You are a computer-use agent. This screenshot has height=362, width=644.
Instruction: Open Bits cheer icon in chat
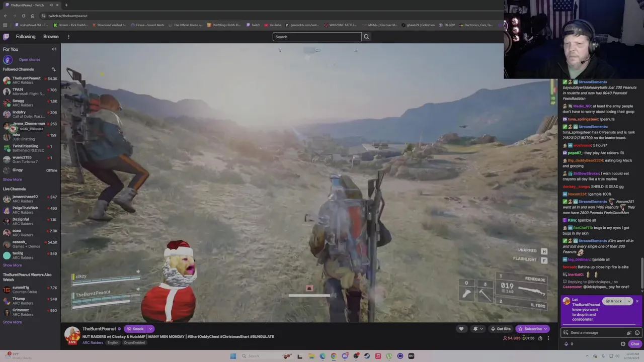[x=629, y=333]
